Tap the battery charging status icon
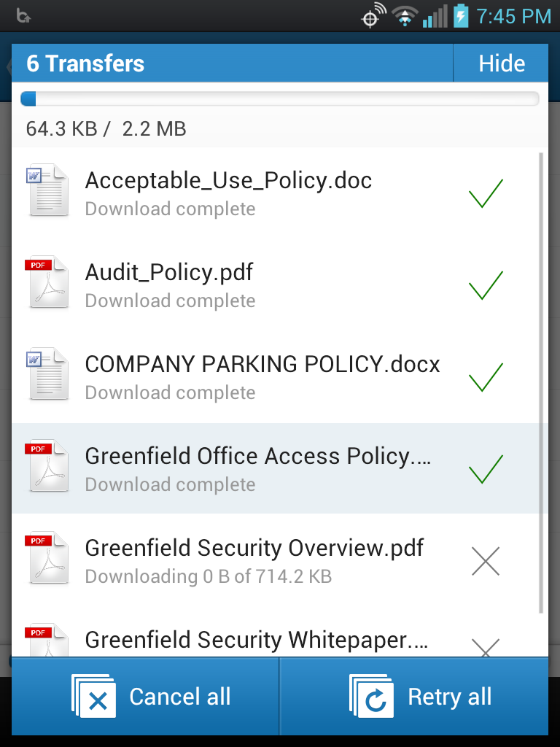This screenshot has width=560, height=747. pos(461,16)
